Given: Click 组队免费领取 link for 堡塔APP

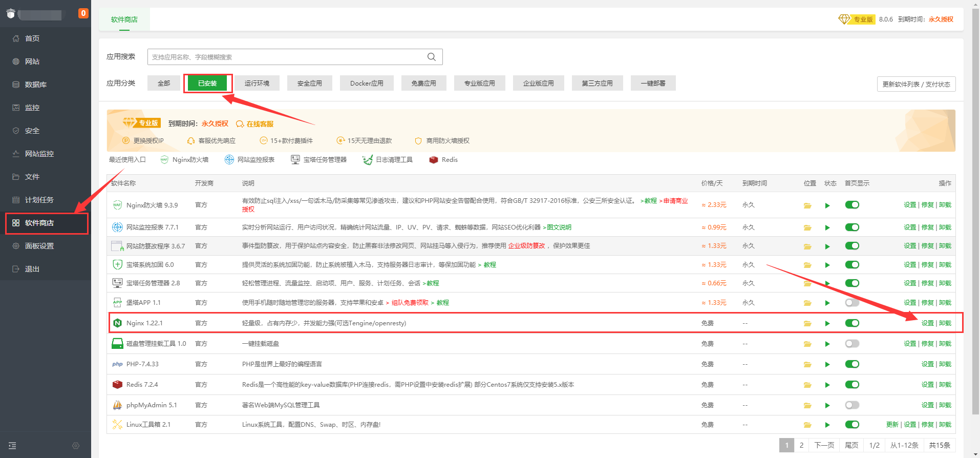Looking at the screenshot, I should coord(410,303).
